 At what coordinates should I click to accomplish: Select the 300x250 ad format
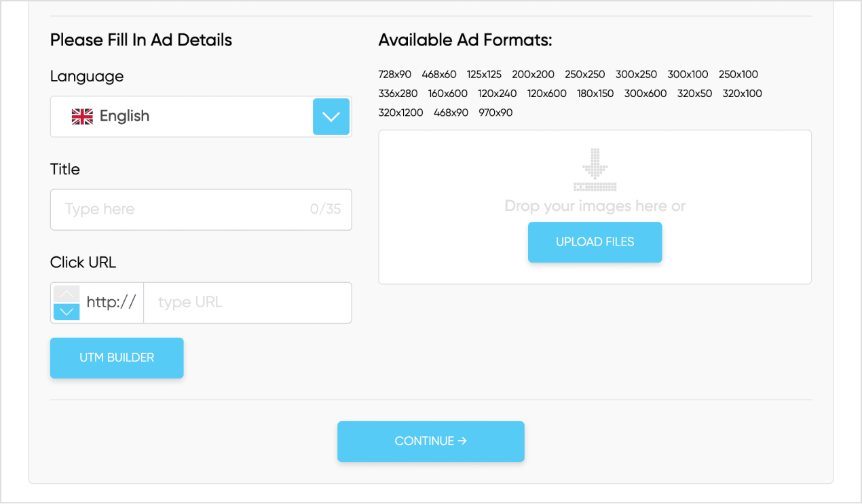[x=636, y=75]
